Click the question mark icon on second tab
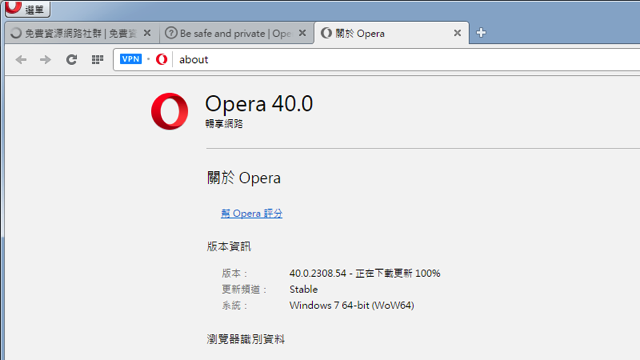This screenshot has width=640, height=360. (x=171, y=33)
